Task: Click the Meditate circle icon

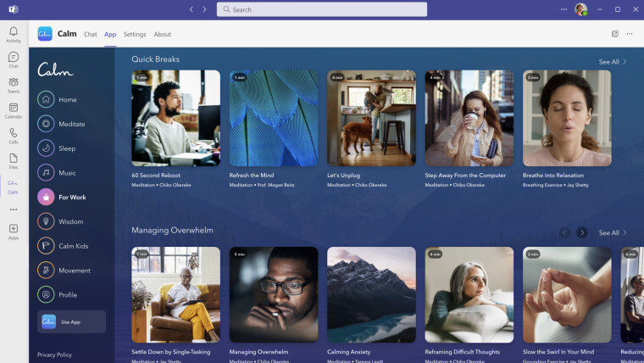Action: 46,124
